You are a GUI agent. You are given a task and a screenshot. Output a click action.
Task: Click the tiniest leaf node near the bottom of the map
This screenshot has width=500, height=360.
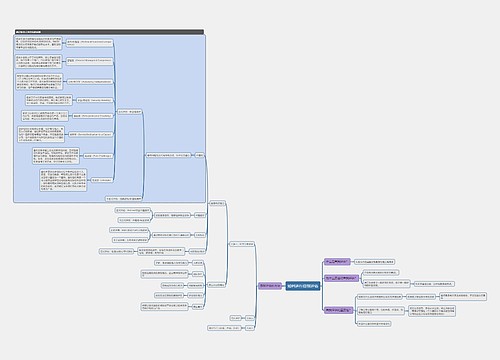pos(235,318)
